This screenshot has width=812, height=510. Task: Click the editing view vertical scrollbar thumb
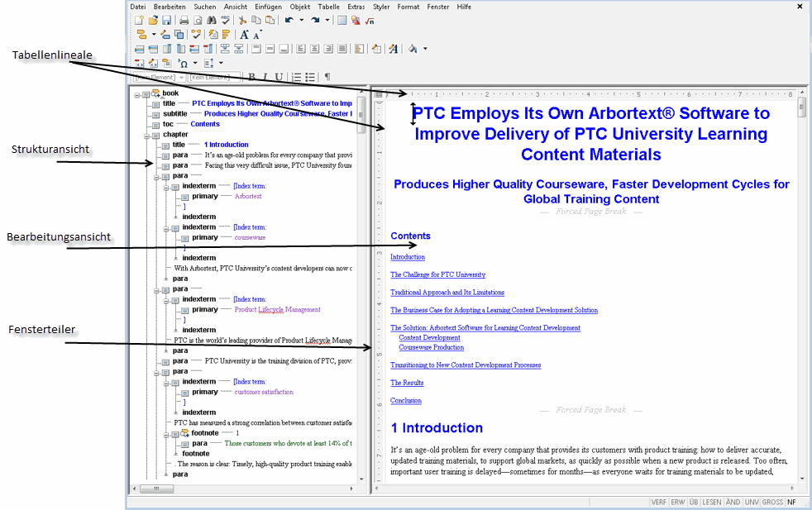801,107
